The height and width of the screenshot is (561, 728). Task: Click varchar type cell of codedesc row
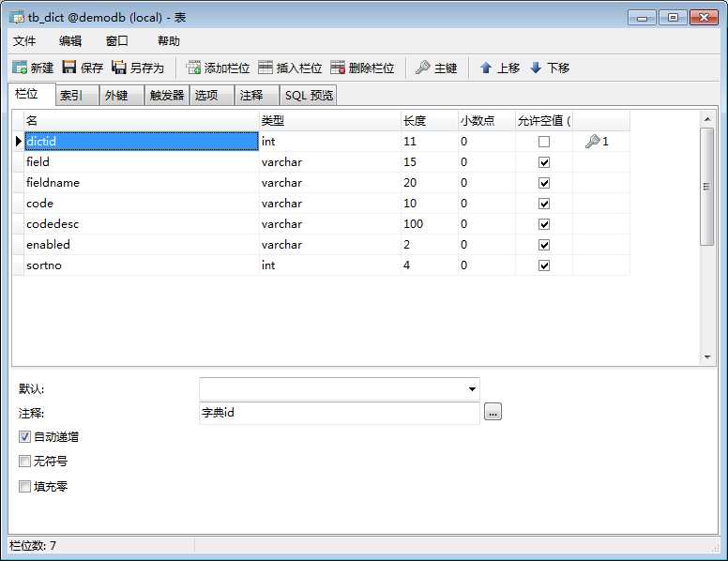click(329, 224)
